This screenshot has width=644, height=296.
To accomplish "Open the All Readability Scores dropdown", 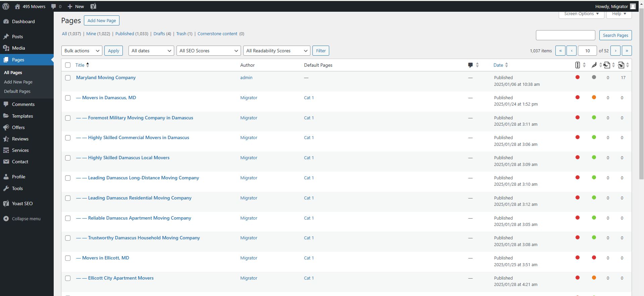I will (x=277, y=51).
